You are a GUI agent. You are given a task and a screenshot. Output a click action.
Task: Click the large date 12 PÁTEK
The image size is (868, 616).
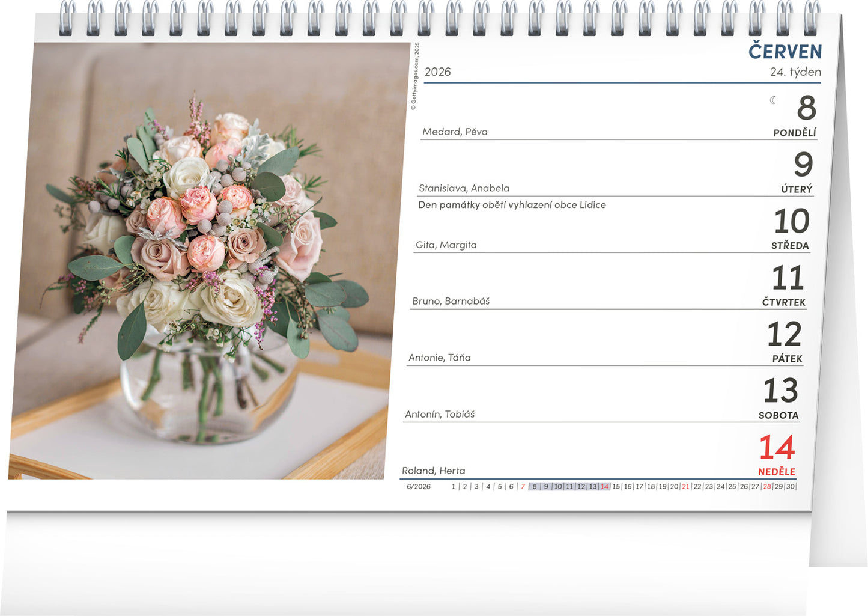coord(784,334)
